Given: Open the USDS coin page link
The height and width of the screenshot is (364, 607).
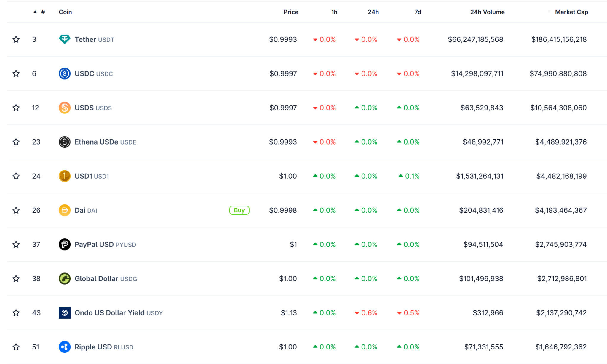Looking at the screenshot, I should click(93, 108).
